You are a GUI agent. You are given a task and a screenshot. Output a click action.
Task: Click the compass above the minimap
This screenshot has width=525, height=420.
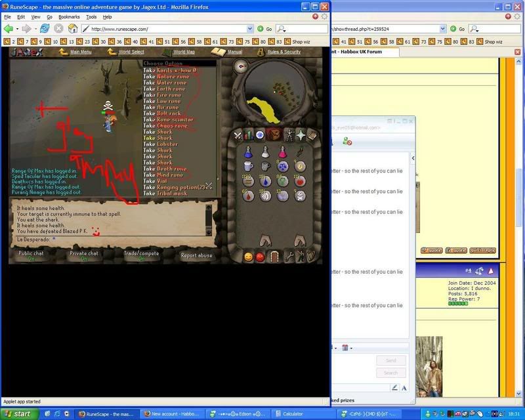[240, 66]
